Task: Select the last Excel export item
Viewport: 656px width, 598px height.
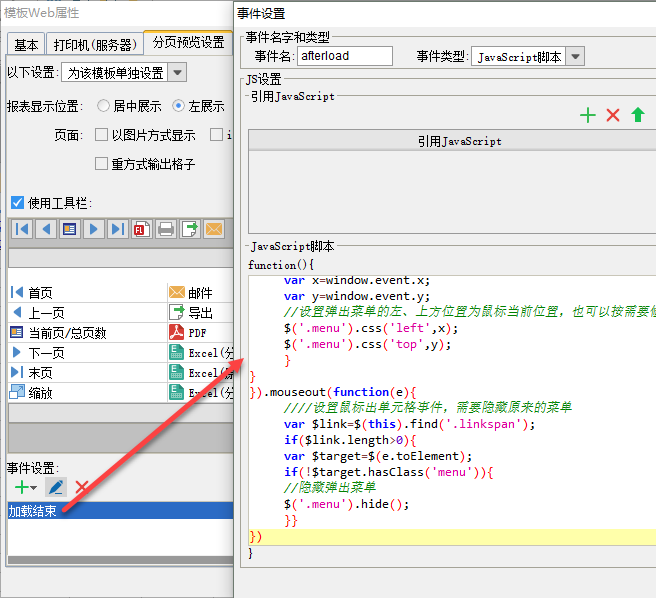Action: 201,393
